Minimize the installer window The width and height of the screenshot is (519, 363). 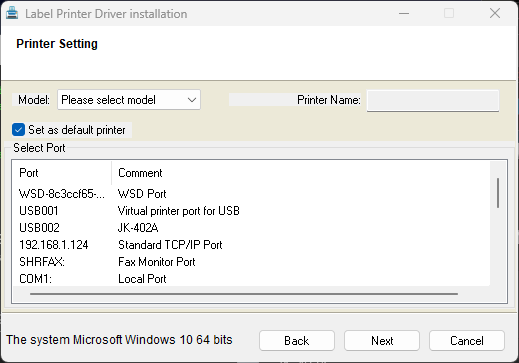404,14
